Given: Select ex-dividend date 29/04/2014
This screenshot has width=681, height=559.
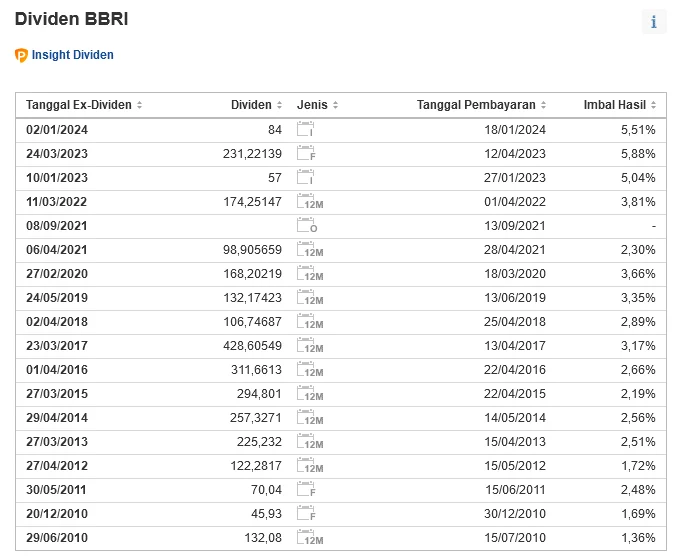Looking at the screenshot, I should click(x=57, y=418).
